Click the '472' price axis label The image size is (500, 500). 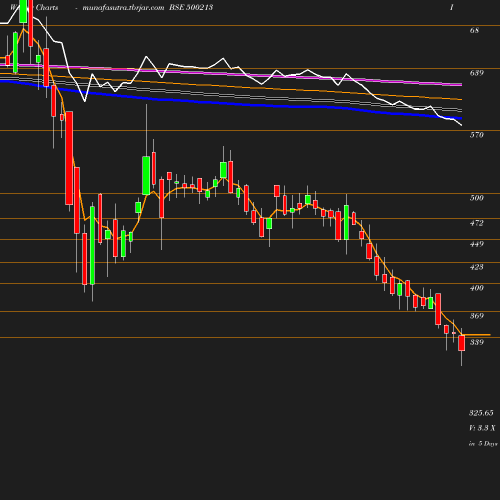tap(477, 223)
